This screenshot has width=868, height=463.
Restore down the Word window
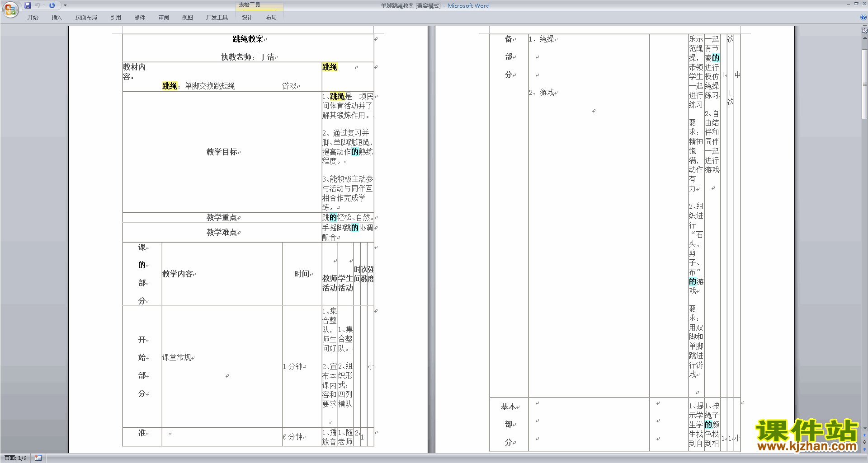[856, 4]
